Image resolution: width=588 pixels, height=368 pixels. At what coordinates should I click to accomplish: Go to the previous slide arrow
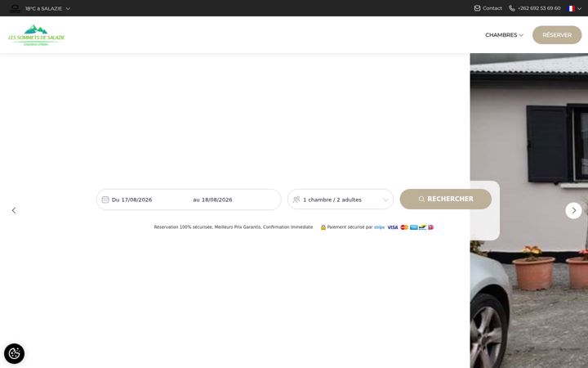pyautogui.click(x=14, y=210)
